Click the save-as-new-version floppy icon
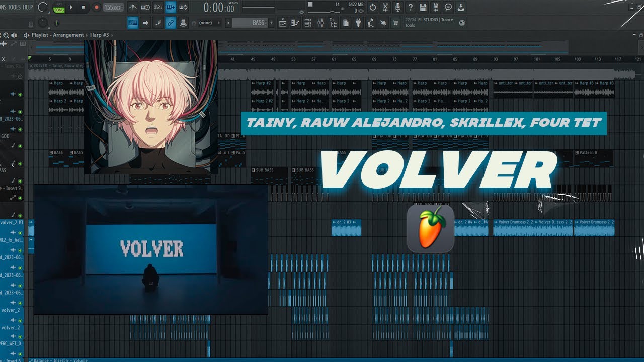 pos(436,7)
